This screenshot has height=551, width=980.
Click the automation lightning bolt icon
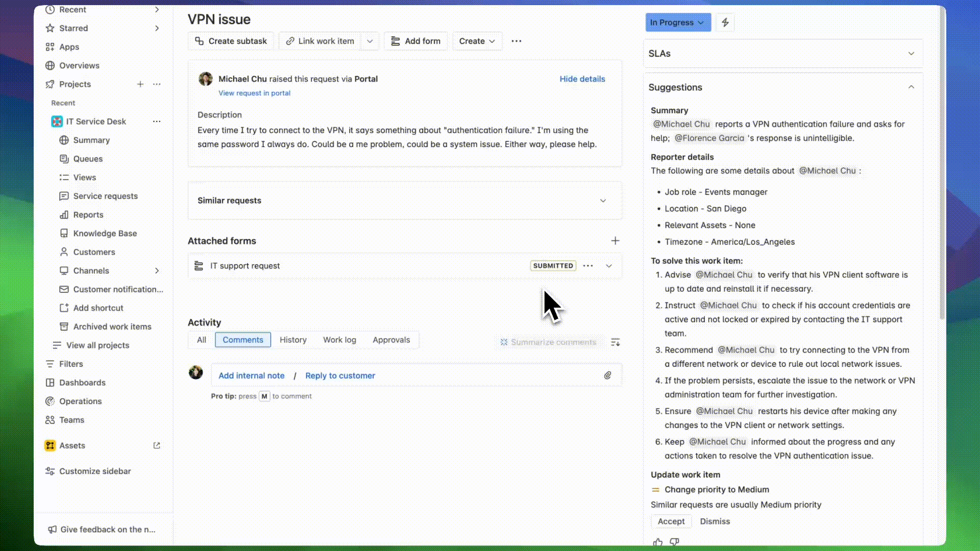(725, 22)
